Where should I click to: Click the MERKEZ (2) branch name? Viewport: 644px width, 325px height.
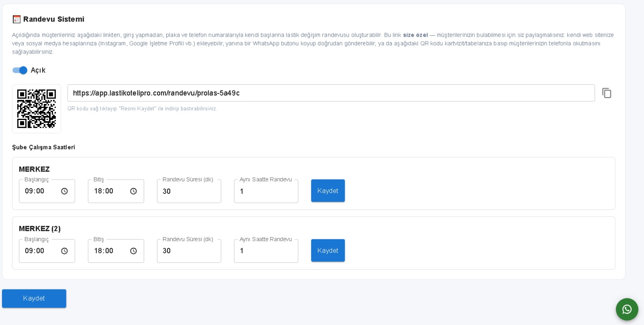click(x=40, y=229)
